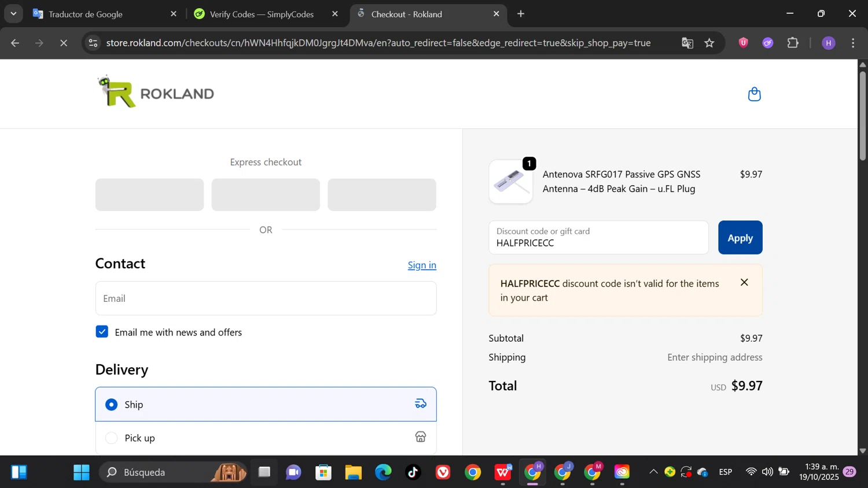The image size is (868, 488).
Task: Select the Checkout - Rokland tab
Action: pos(428,14)
